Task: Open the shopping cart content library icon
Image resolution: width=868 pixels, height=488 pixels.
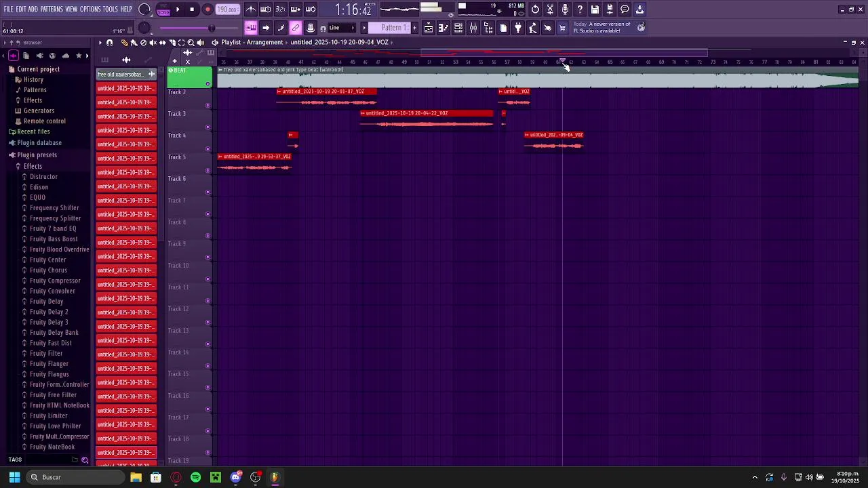Action: 562,28
